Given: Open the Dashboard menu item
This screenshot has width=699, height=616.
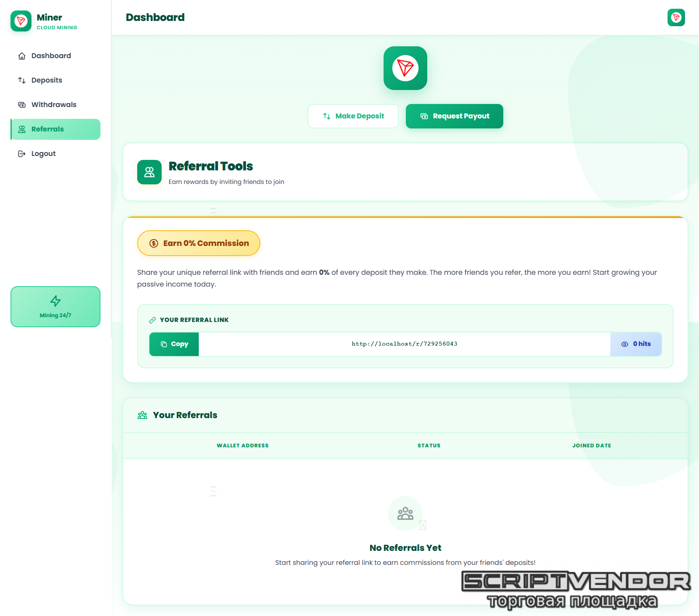Looking at the screenshot, I should (x=51, y=56).
